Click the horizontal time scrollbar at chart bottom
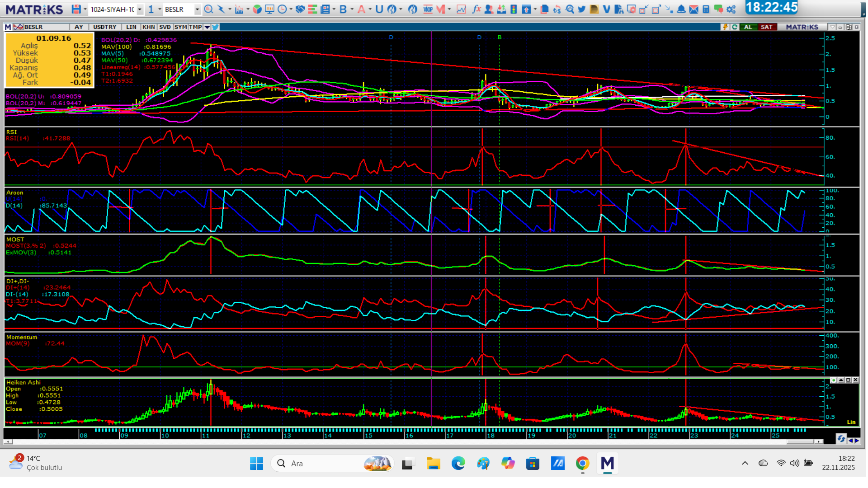Image resolution: width=868 pixels, height=488 pixels. coord(407,441)
